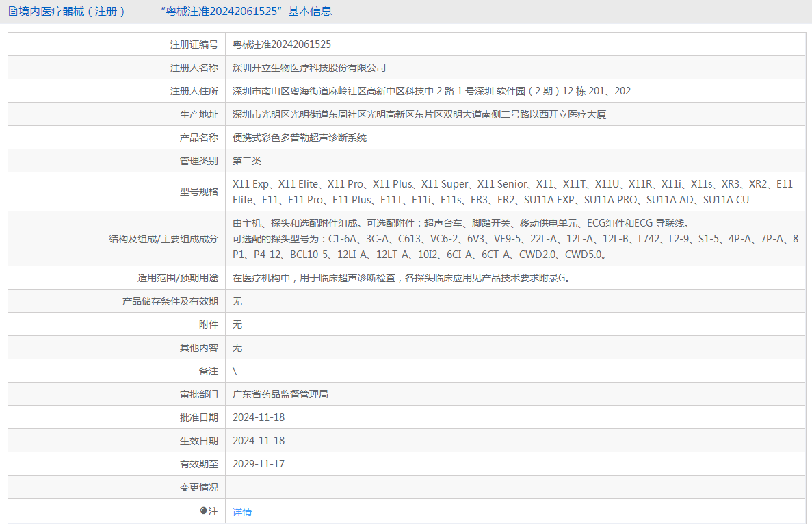Click the backslash value in 备注 row
812x527 pixels.
[235, 372]
